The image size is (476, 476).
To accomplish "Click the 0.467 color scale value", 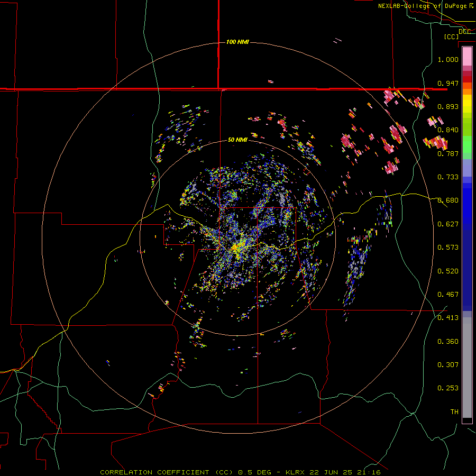I will (x=448, y=295).
